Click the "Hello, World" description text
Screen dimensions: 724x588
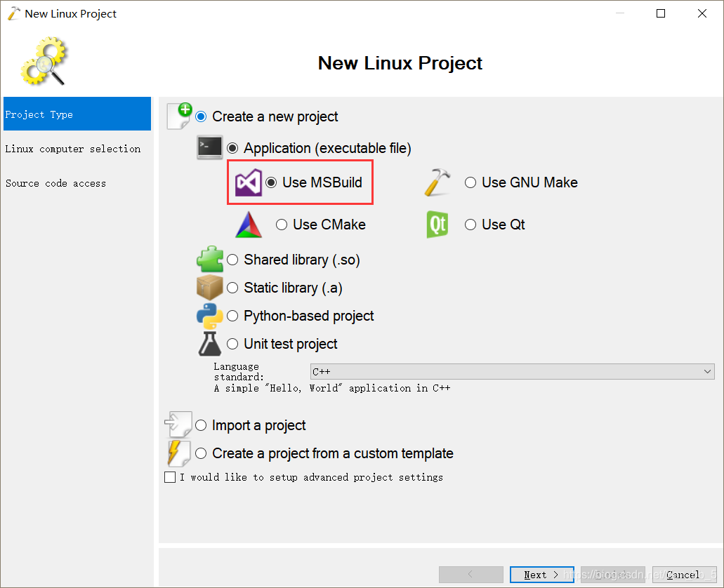tap(332, 388)
